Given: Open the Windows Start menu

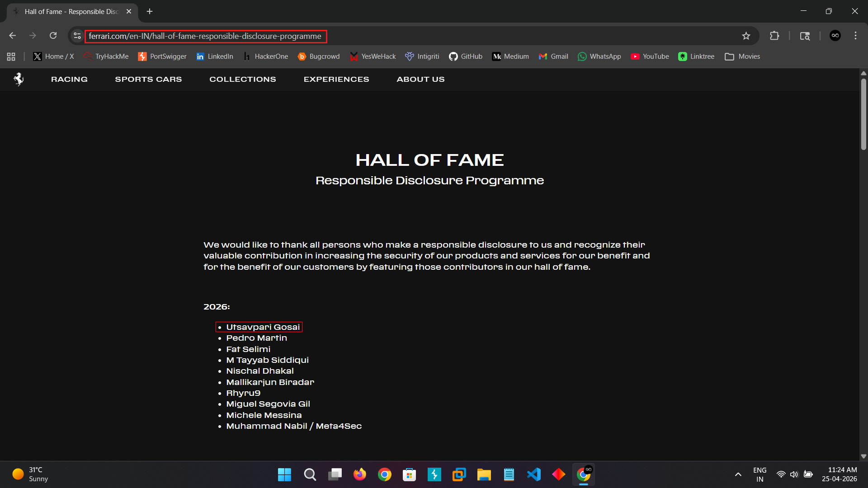Looking at the screenshot, I should tap(284, 474).
